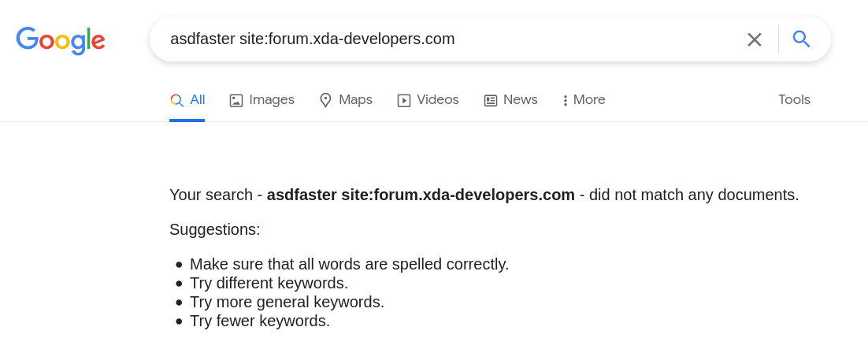This screenshot has height=353, width=868.
Task: Click the bold asdfaster query text
Action: pos(302,195)
